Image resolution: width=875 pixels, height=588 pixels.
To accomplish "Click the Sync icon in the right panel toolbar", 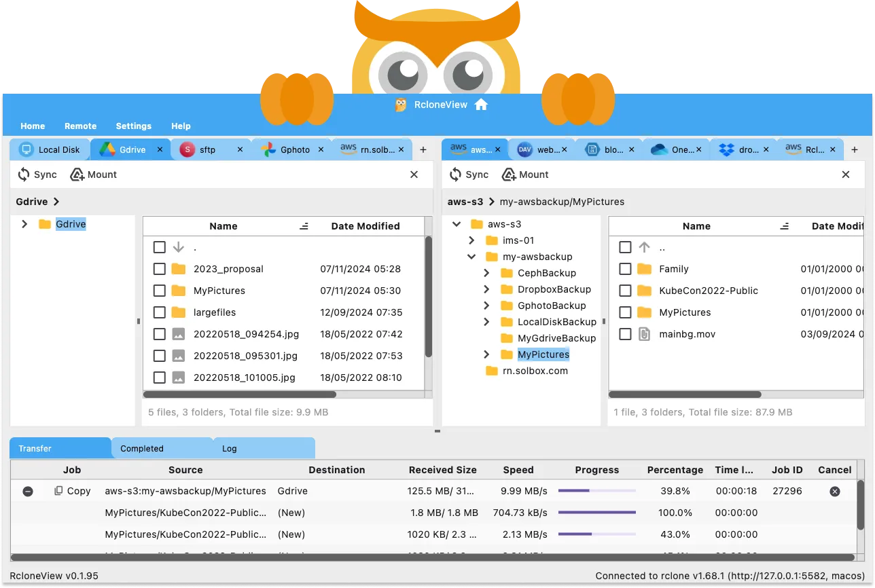I will (455, 174).
